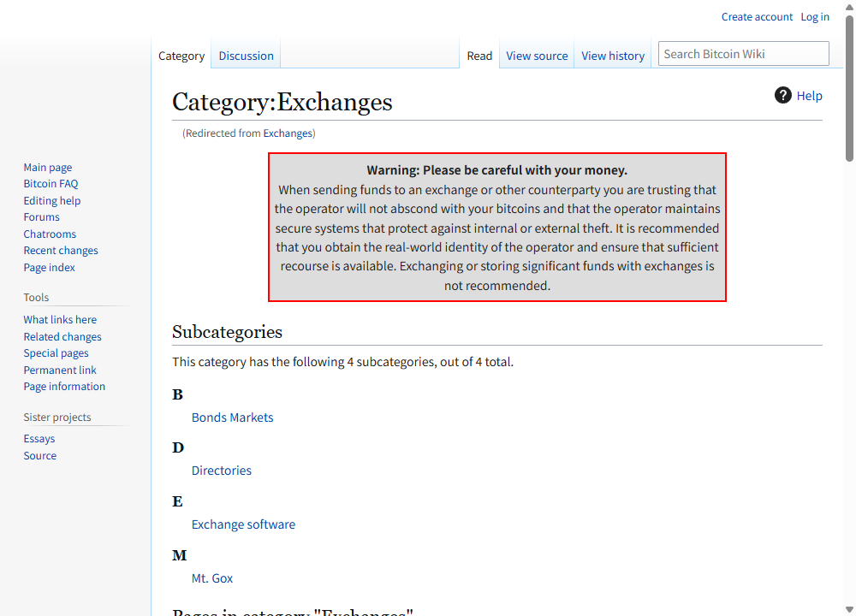The image size is (856, 616).
Task: Open the Help link
Action: point(809,96)
